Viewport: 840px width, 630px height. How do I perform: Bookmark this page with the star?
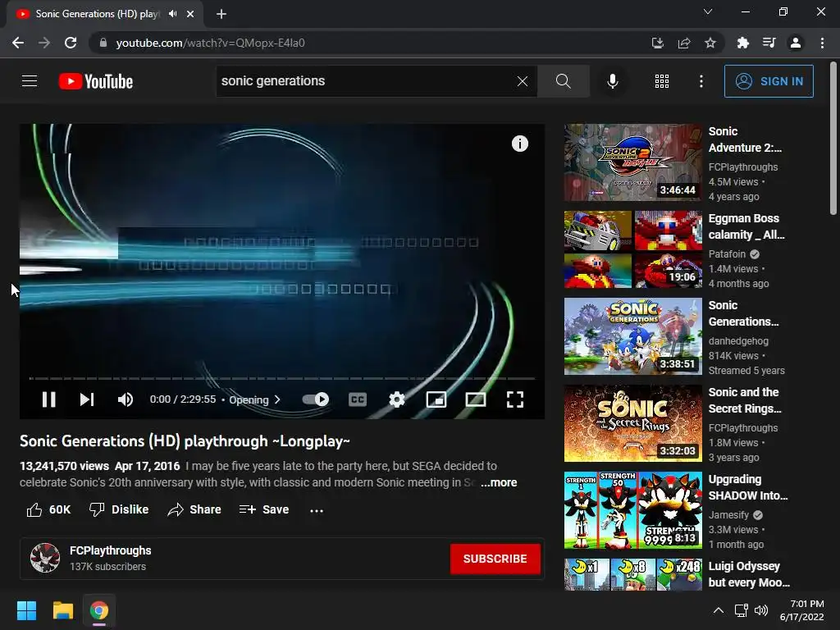tap(710, 43)
